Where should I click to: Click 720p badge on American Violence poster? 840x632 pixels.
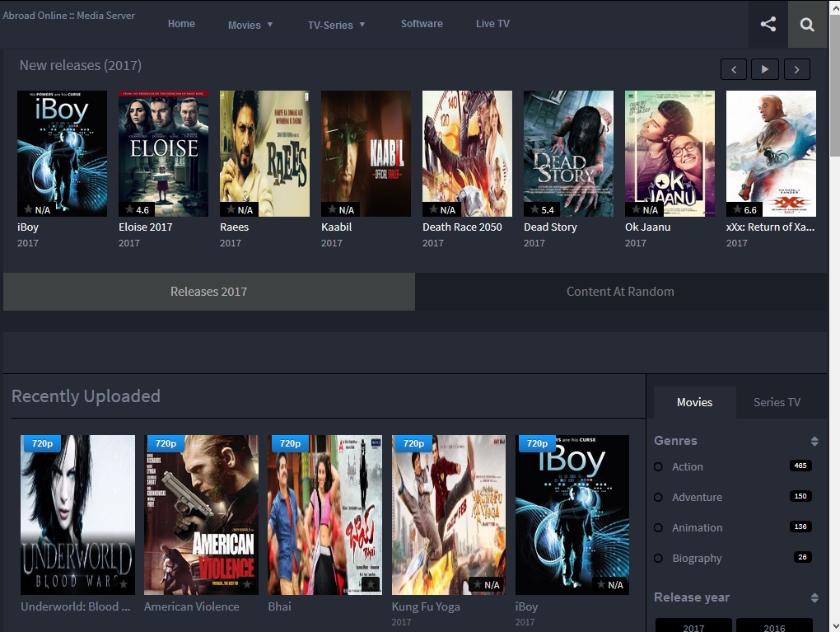pos(166,443)
